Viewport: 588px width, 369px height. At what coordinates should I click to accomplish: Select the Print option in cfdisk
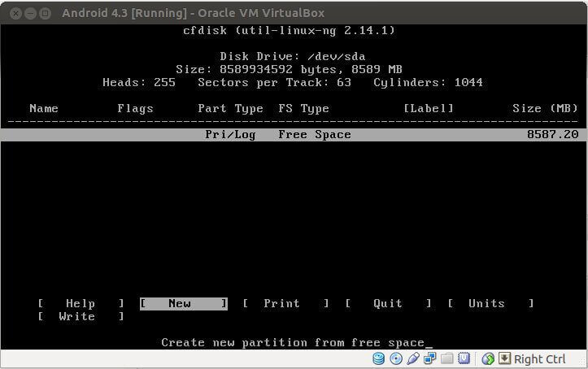(285, 303)
